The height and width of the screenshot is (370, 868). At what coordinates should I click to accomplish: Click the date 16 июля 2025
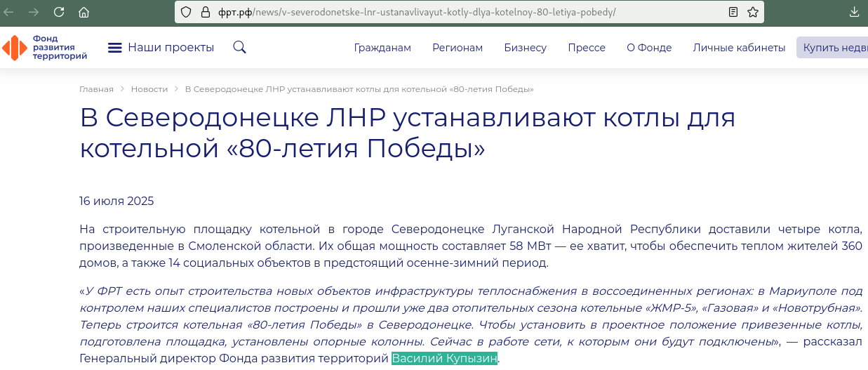click(116, 201)
